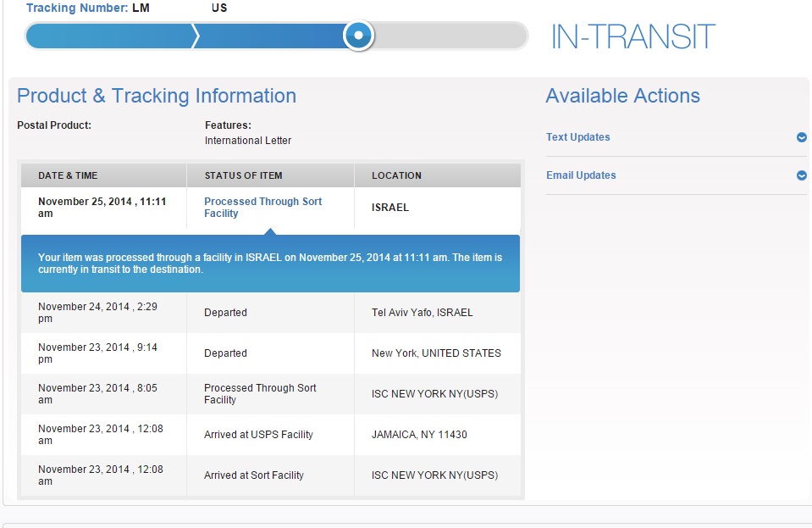Image resolution: width=812 pixels, height=528 pixels.
Task: Click the Available Actions heading
Action: pyautogui.click(x=622, y=96)
